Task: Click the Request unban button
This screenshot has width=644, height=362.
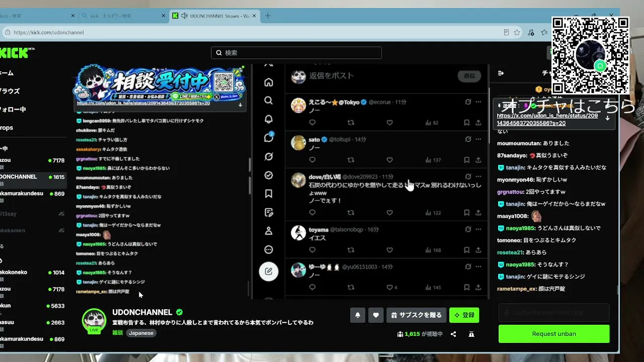Action: click(554, 334)
